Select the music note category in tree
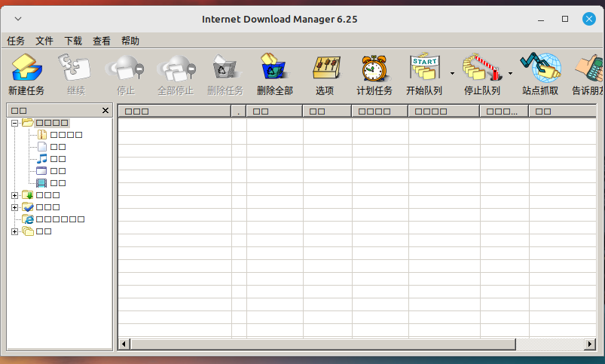 pos(43,158)
